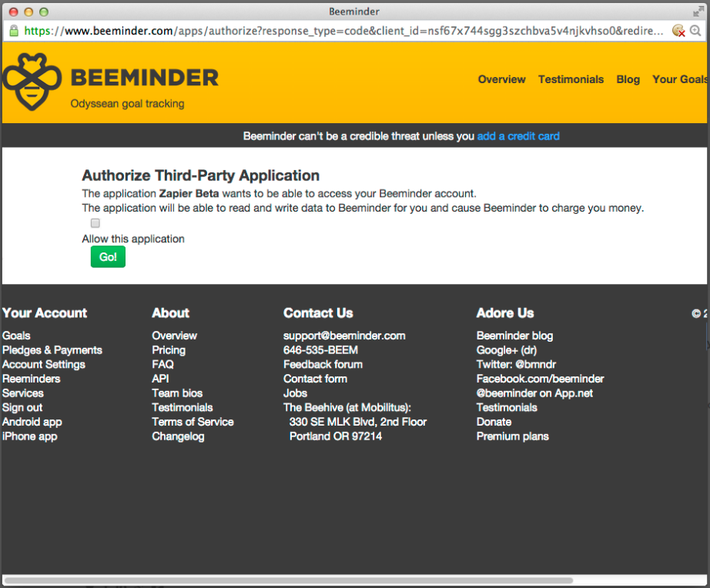Open Testimonials in the header navigation
Screen dimensions: 710x588
[571, 79]
